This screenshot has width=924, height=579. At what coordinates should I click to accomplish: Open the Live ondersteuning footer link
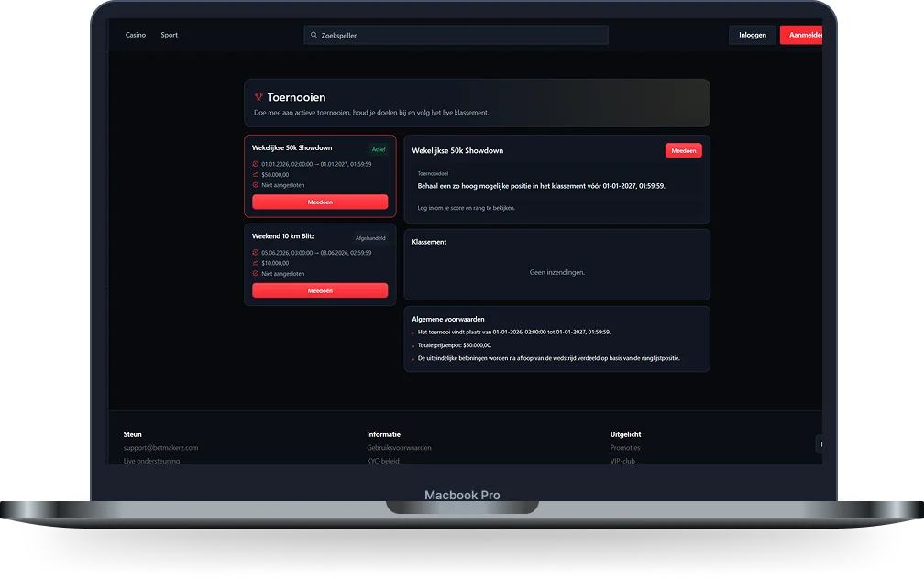tap(151, 461)
